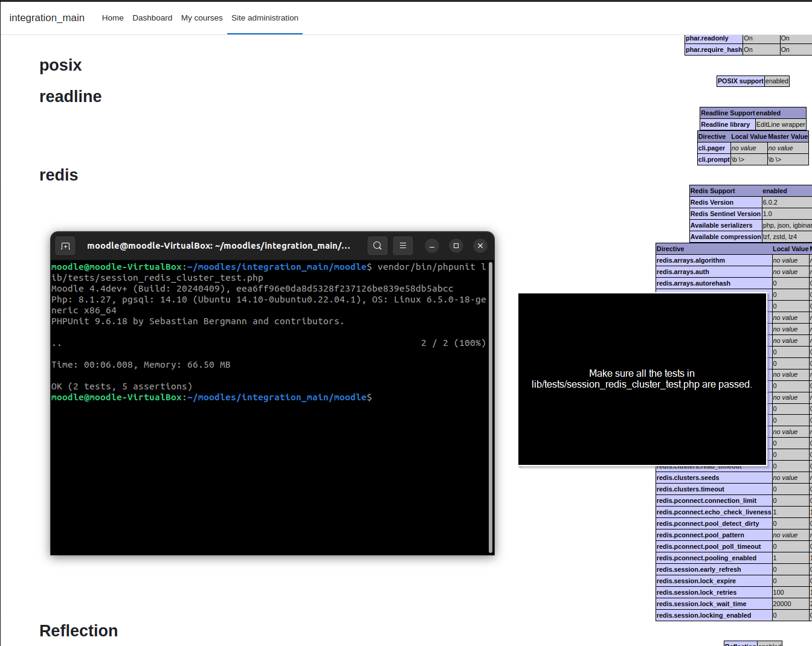Viewport: 812px width, 646px height.
Task: Click redis.session.lock_expire directive
Action: (714, 581)
